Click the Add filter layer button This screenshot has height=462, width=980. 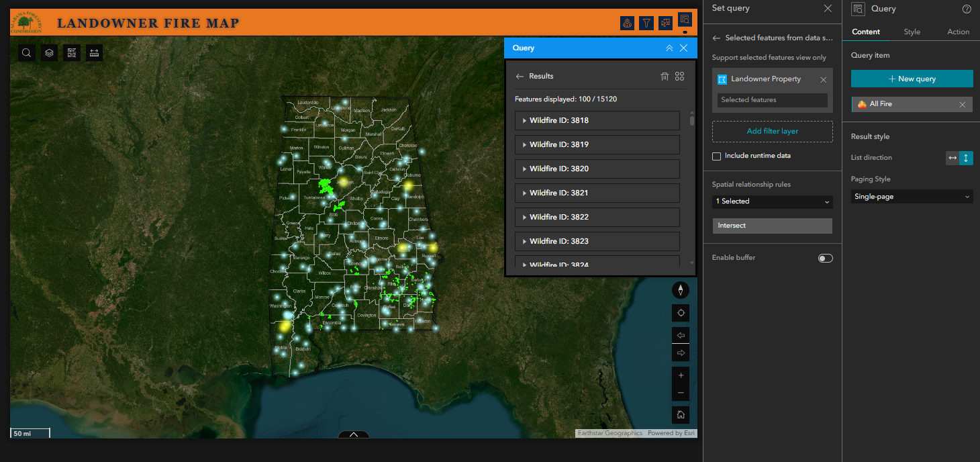772,132
